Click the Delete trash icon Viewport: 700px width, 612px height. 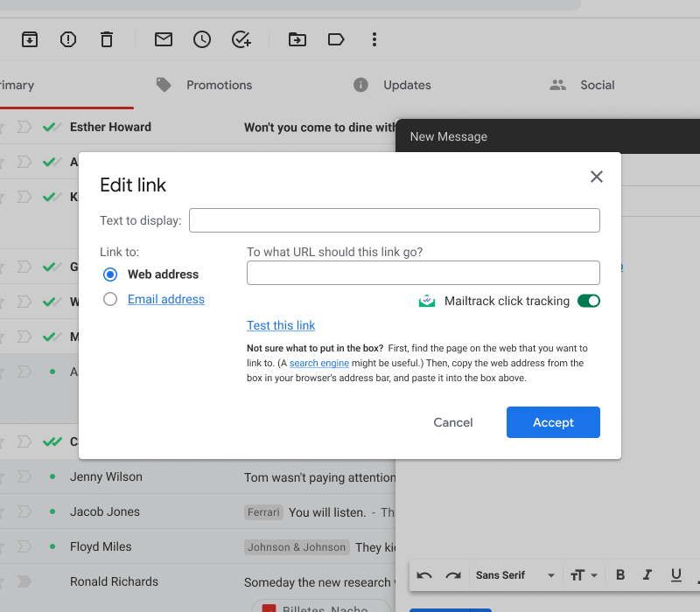(x=107, y=39)
